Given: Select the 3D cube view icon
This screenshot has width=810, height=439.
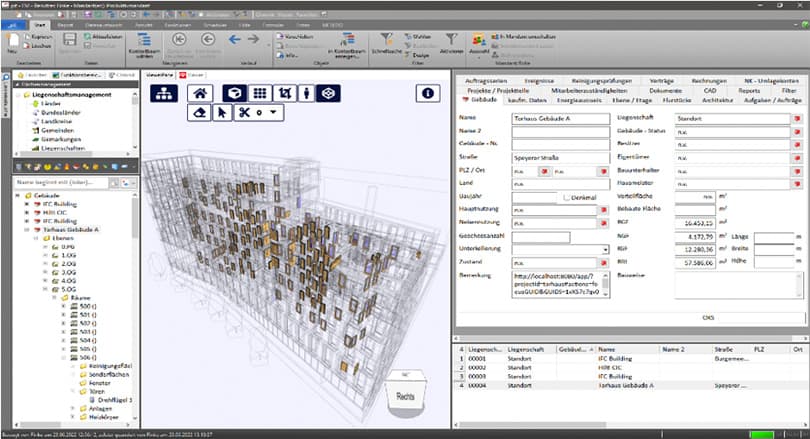Looking at the screenshot, I should pos(232,92).
